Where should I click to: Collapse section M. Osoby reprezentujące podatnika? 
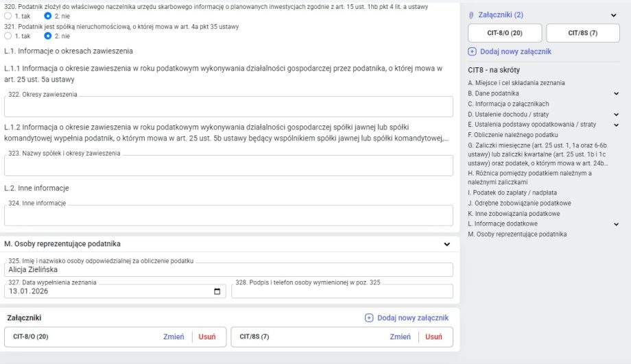447,244
